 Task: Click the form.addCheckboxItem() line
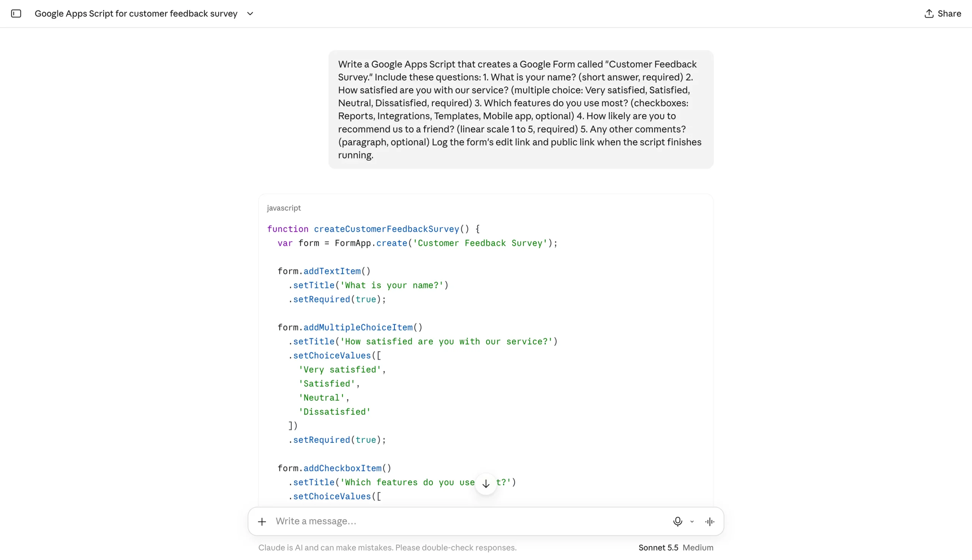pos(335,469)
